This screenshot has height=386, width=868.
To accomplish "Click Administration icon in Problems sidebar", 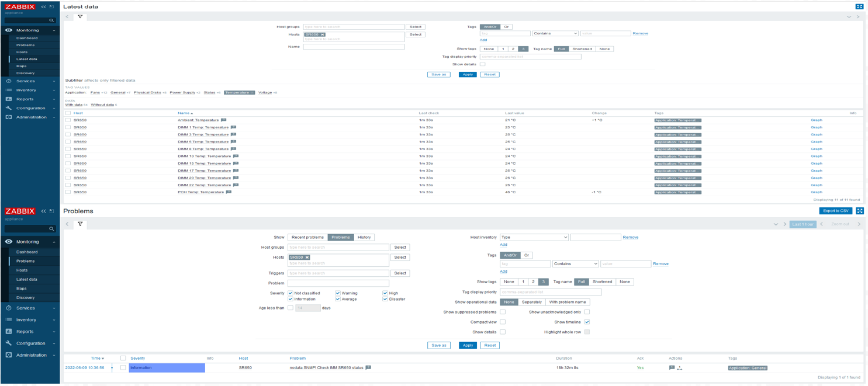I will pyautogui.click(x=8, y=355).
